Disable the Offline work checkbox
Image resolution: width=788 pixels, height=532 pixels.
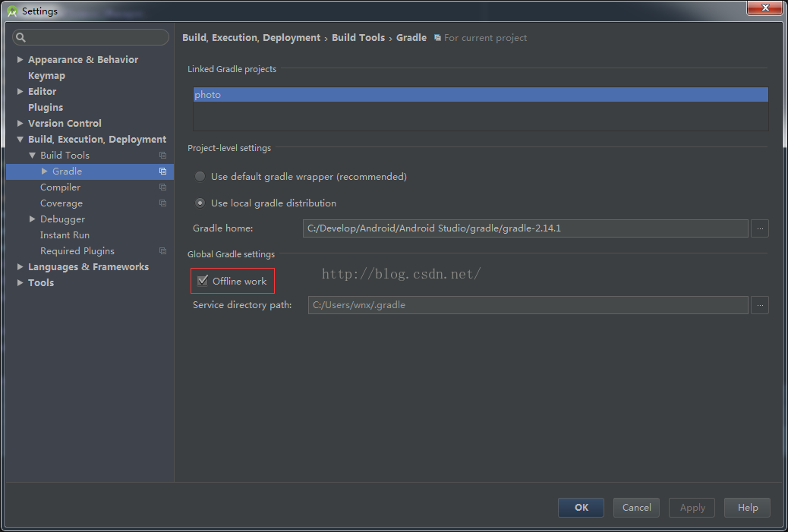point(203,281)
